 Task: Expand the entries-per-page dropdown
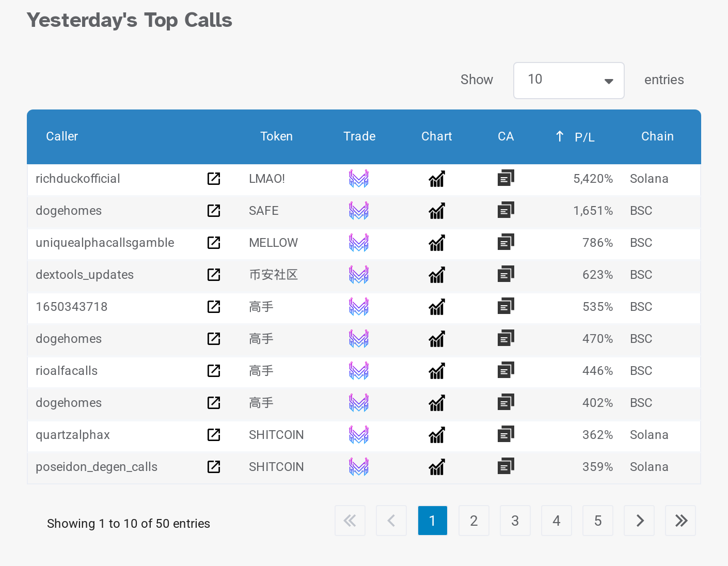[568, 81]
